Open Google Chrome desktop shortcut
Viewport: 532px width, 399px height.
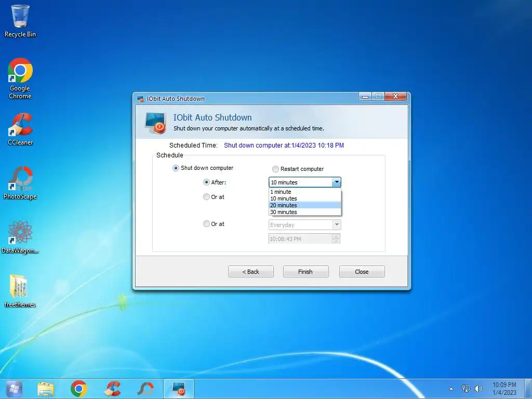point(20,79)
